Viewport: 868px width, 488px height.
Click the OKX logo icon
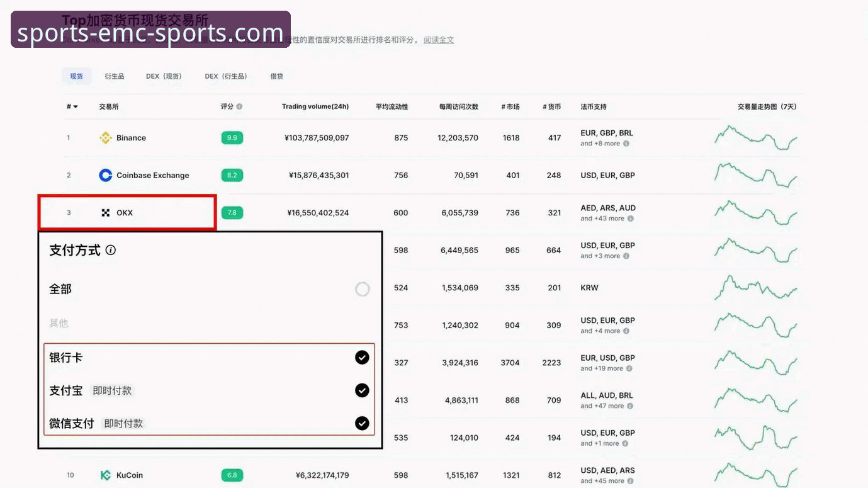[x=106, y=213]
